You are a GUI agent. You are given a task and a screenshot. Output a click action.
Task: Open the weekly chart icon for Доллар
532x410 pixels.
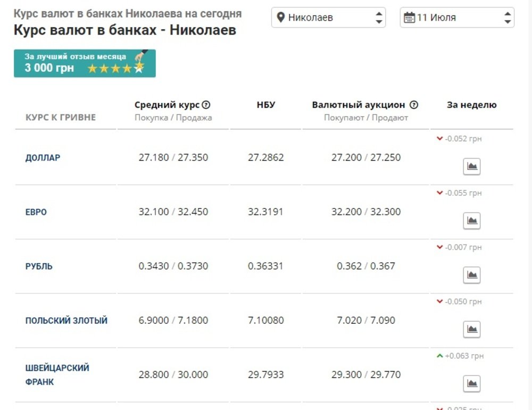[x=471, y=167]
